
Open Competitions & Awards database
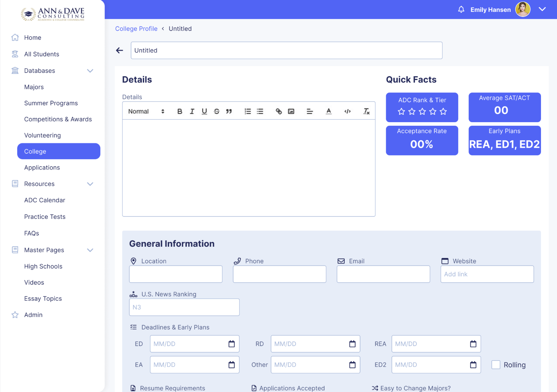pos(58,119)
